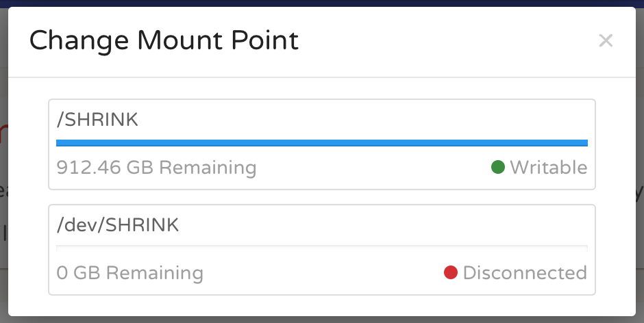The width and height of the screenshot is (644, 323).
Task: Click the "Disconnected" status label
Action: pyautogui.click(x=525, y=273)
